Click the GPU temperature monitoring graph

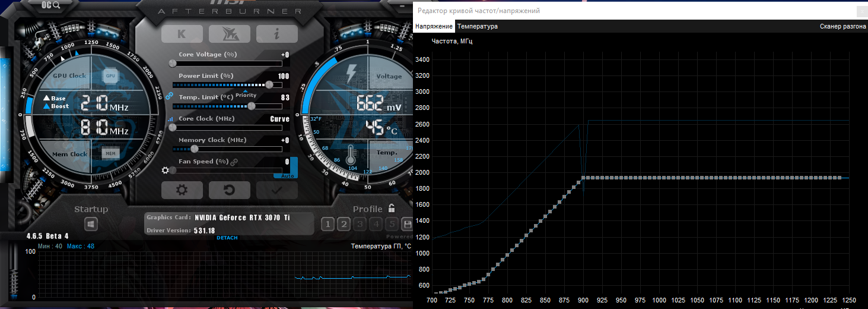click(225, 275)
